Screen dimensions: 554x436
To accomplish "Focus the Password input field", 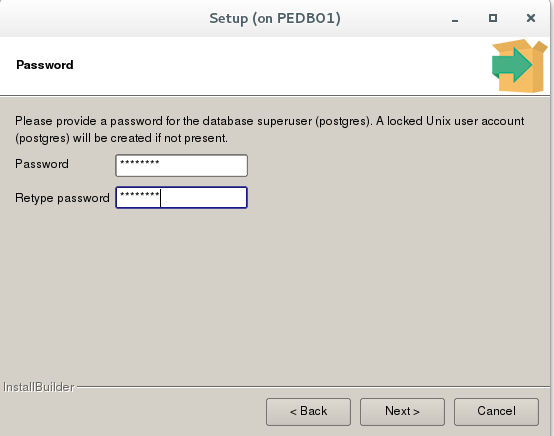I will (x=181, y=165).
